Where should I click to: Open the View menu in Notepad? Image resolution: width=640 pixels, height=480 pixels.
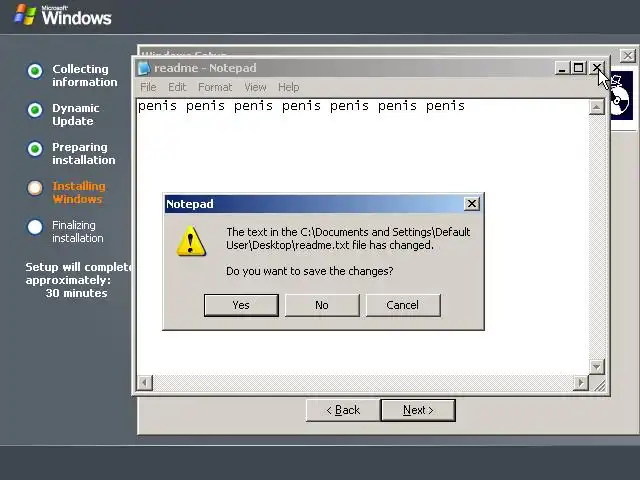click(256, 87)
